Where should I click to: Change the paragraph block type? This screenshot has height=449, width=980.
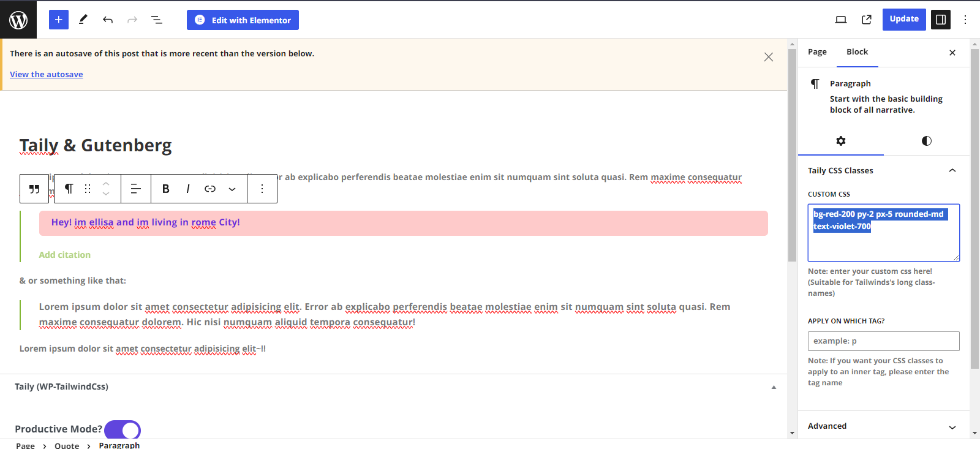[x=69, y=189]
